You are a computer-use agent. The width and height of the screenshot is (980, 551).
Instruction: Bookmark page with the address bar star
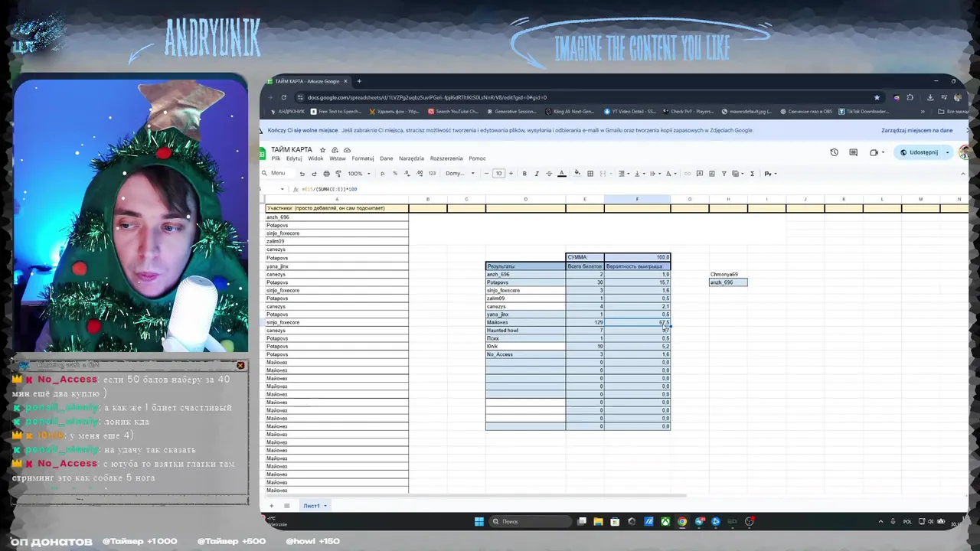[877, 97]
